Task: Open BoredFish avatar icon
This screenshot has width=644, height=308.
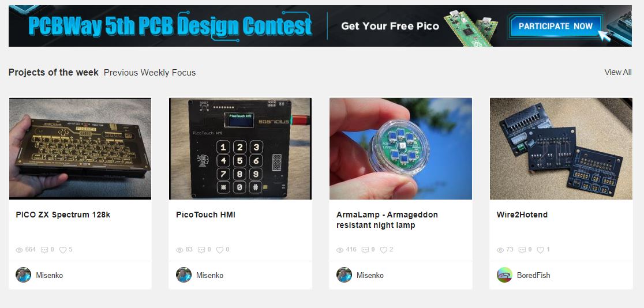Action: pos(504,275)
